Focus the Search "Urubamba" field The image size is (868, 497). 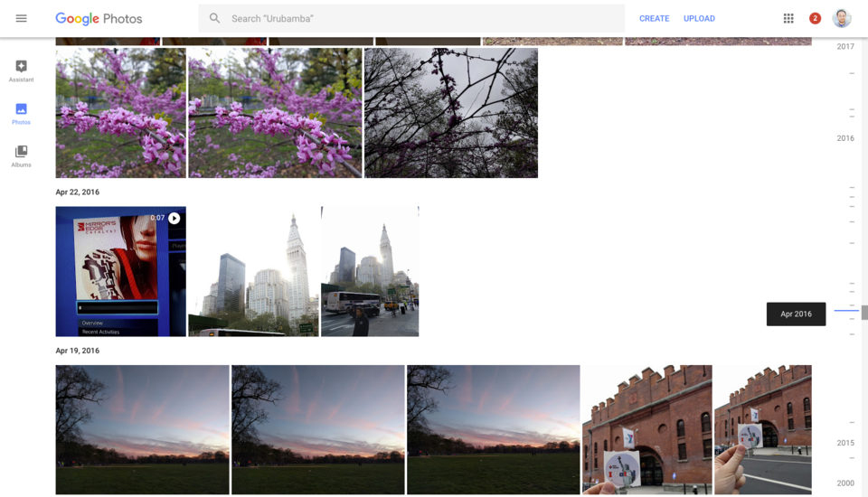coord(411,18)
